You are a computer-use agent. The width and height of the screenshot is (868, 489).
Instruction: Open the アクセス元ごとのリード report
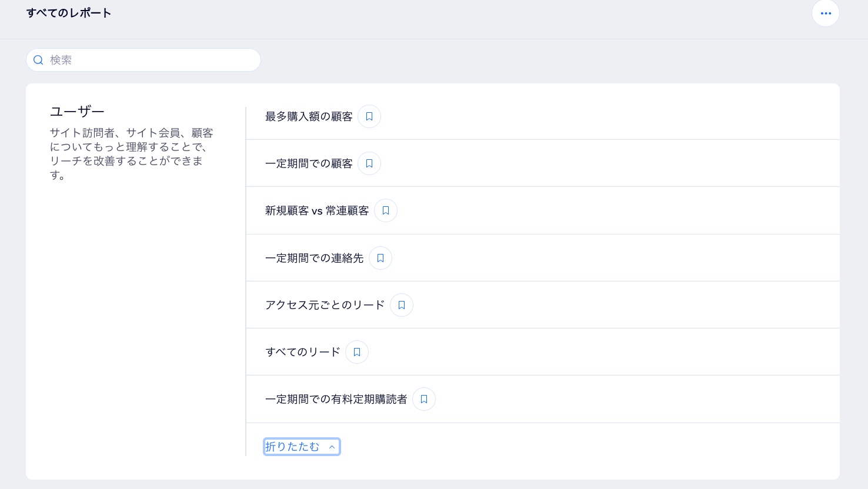click(325, 305)
